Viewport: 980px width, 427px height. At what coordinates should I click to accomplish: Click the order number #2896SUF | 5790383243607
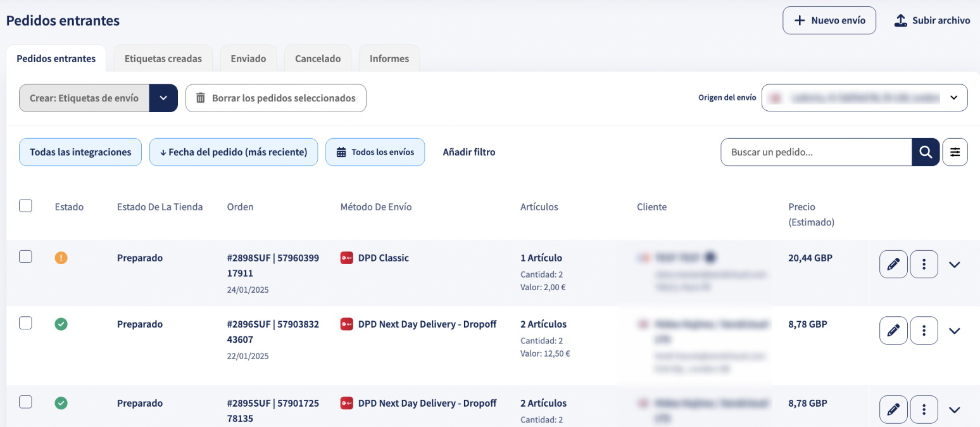pyautogui.click(x=273, y=332)
